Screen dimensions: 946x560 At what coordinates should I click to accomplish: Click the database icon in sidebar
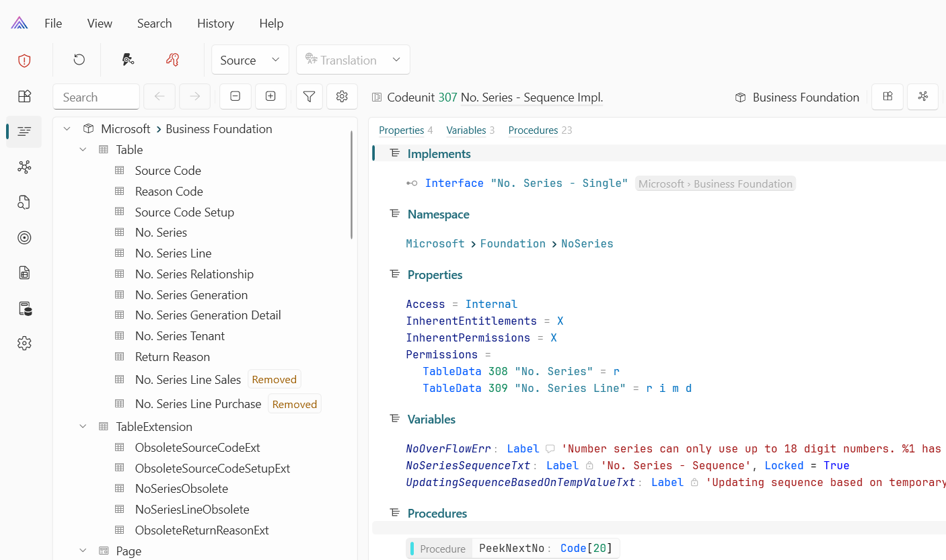click(x=24, y=309)
